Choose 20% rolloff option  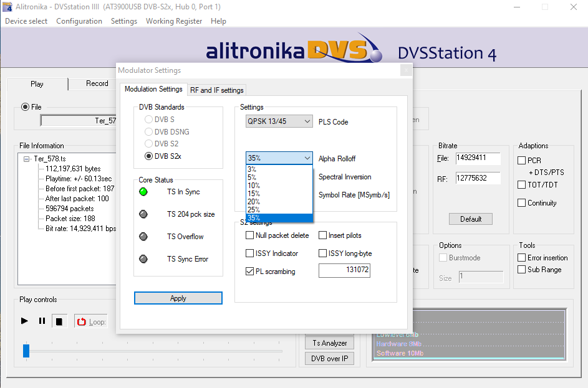279,202
